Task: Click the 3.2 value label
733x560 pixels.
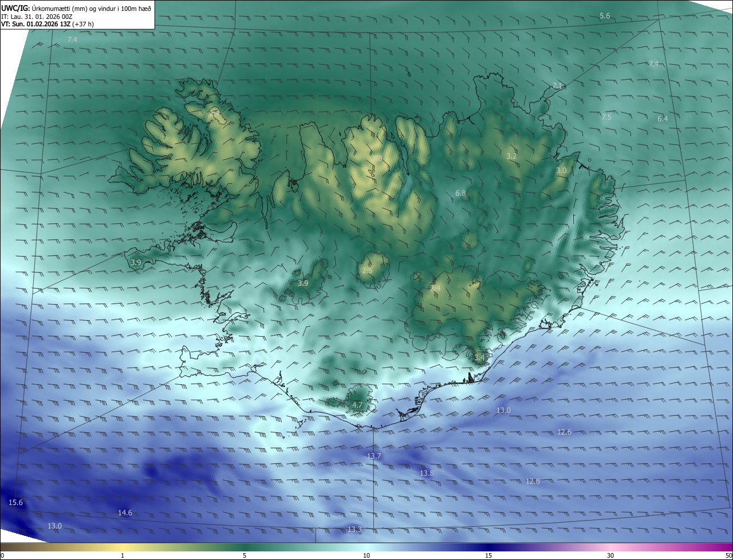Action: point(512,156)
